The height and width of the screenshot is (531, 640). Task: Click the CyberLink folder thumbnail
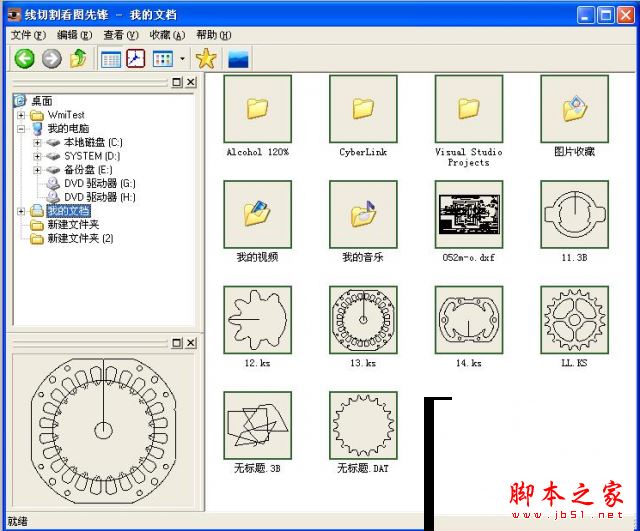pos(363,109)
